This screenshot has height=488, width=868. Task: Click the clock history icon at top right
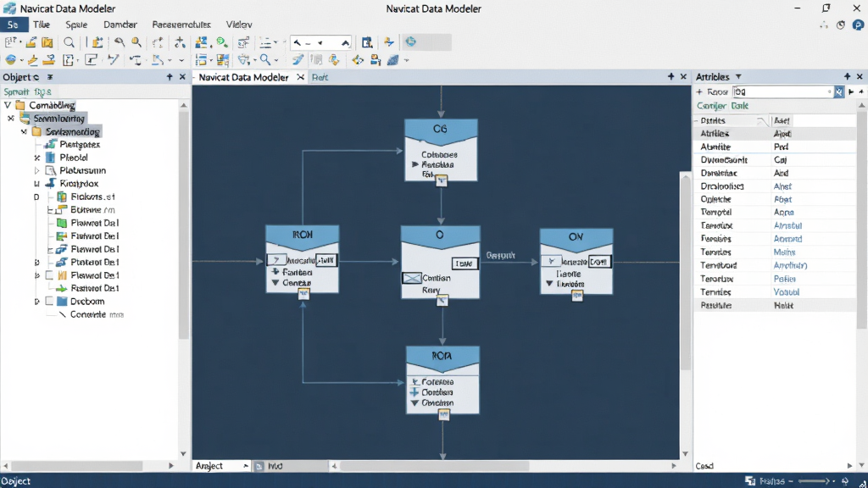point(841,25)
